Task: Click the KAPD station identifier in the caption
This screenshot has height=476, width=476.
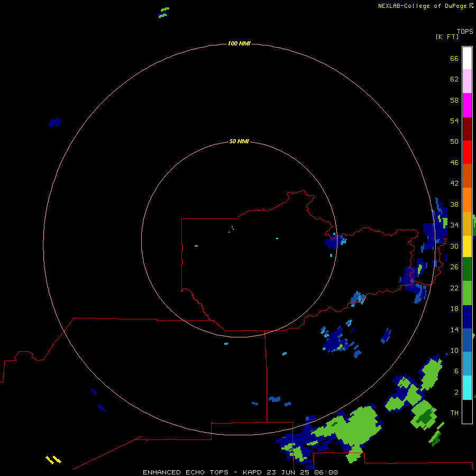Action: pos(253,472)
